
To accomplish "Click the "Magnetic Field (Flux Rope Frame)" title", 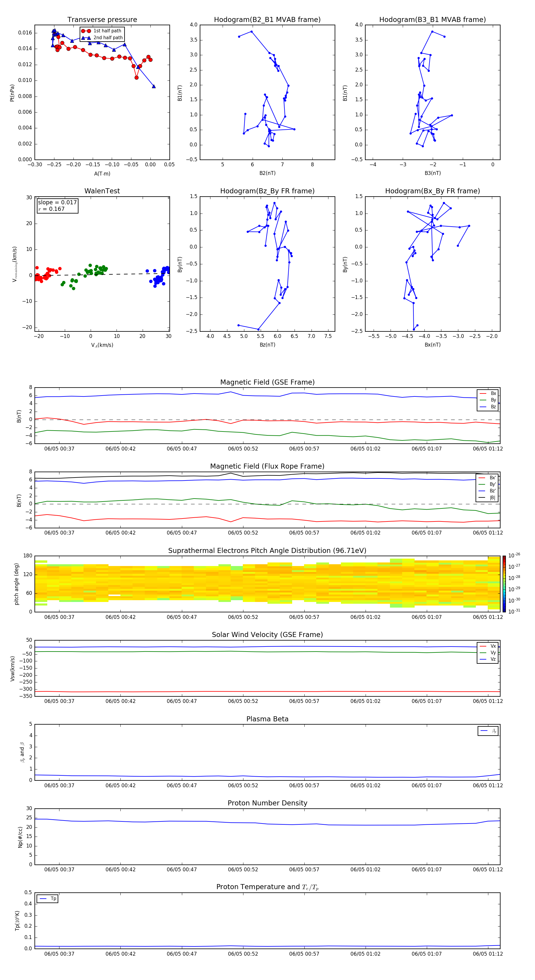I will 267,467.
